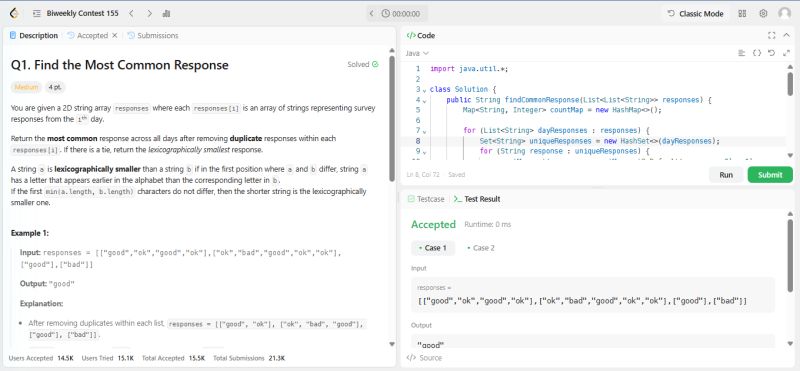
Task: Open the contest problem list icon
Action: coord(36,14)
